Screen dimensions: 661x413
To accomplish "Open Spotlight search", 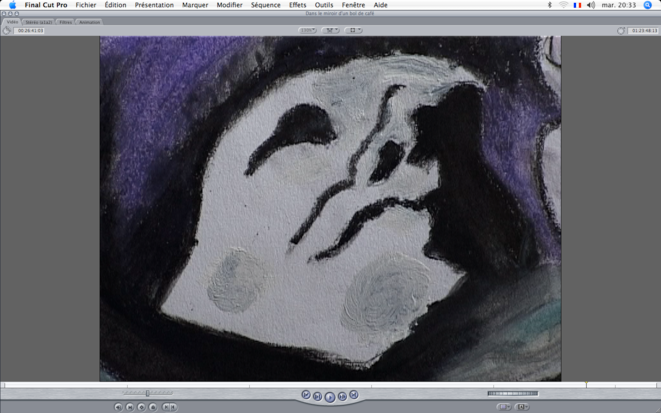I will (x=648, y=5).
